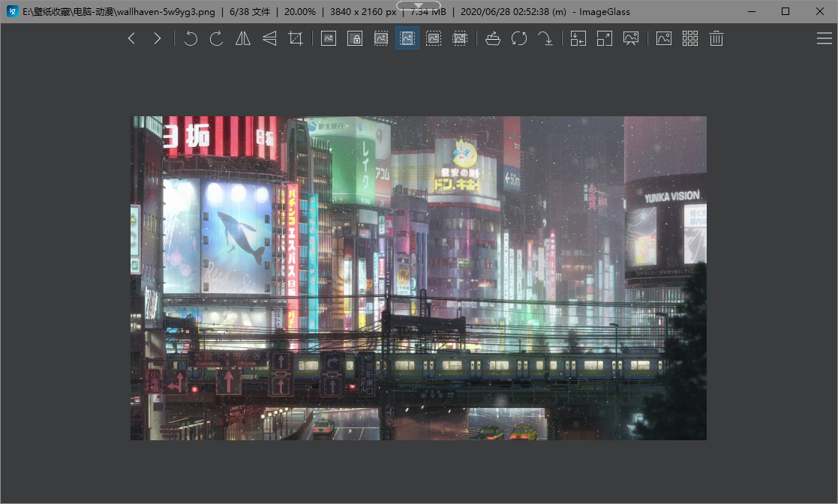
Task: Flip the image horizontally
Action: click(243, 38)
